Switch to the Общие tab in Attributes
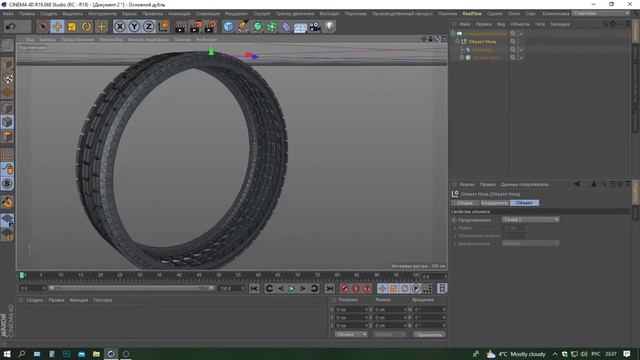640x360 pixels. pyautogui.click(x=465, y=203)
